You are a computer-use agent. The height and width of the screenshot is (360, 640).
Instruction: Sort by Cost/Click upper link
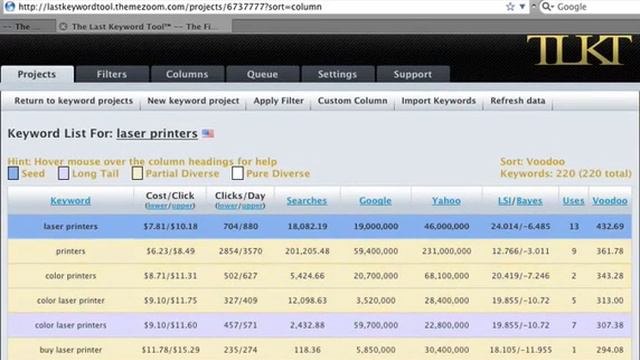(x=182, y=206)
